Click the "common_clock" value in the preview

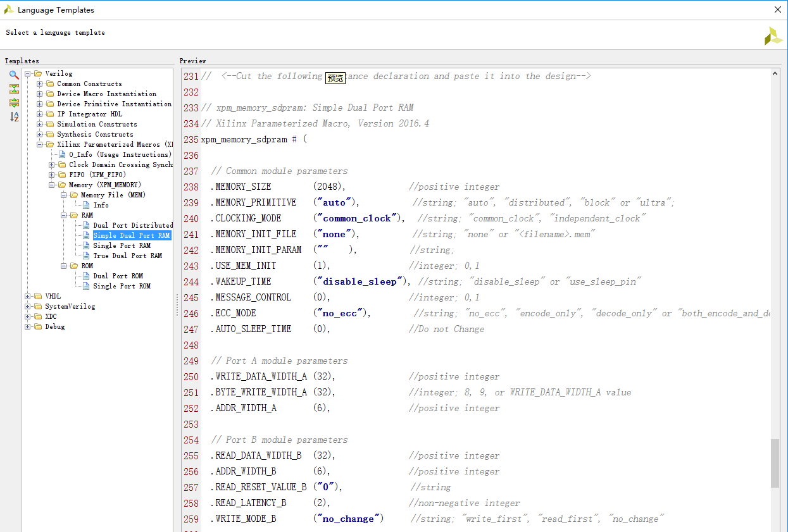click(x=357, y=218)
